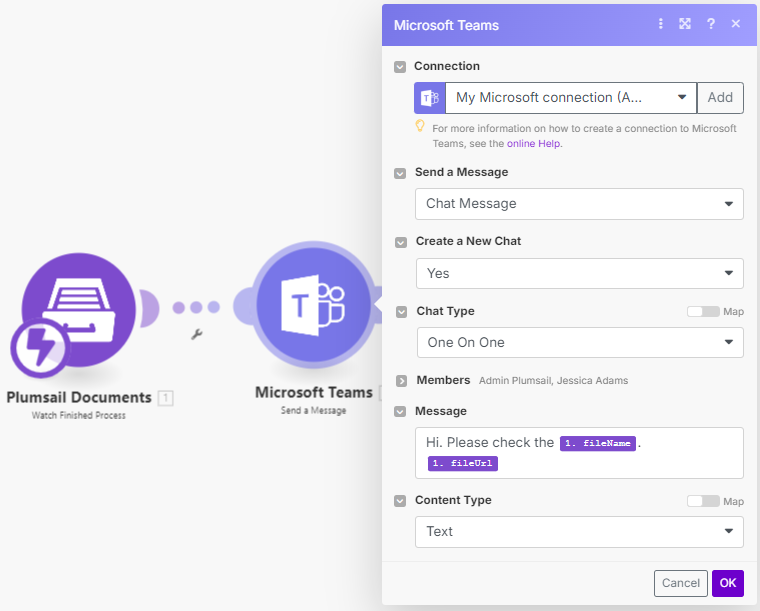The height and width of the screenshot is (611, 760).
Task: Open help with the question mark icon
Action: tap(711, 24)
